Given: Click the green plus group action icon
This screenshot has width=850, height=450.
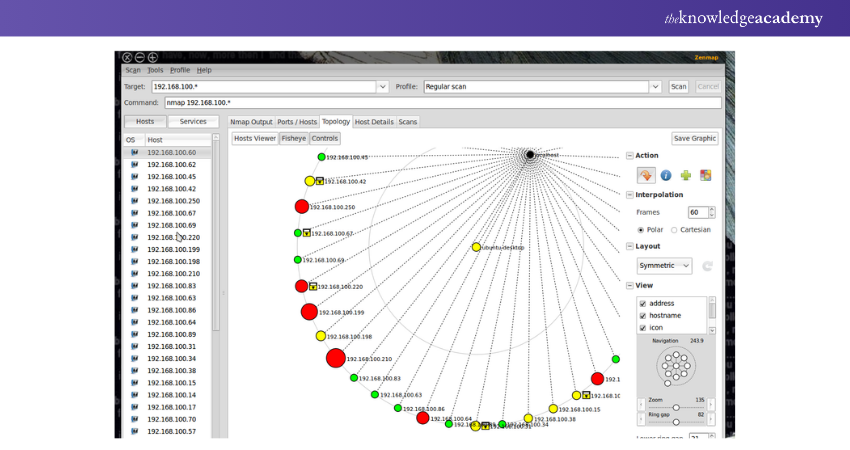Looking at the screenshot, I should pos(686,175).
